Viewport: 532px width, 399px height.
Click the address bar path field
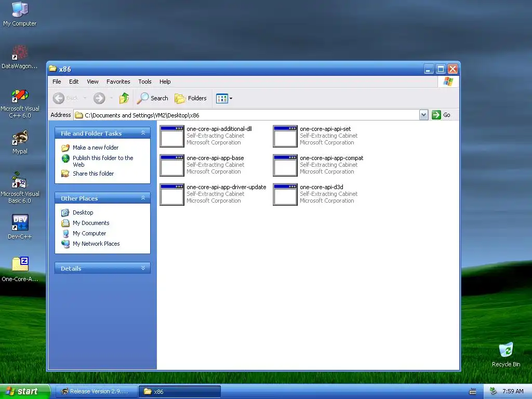(247, 115)
